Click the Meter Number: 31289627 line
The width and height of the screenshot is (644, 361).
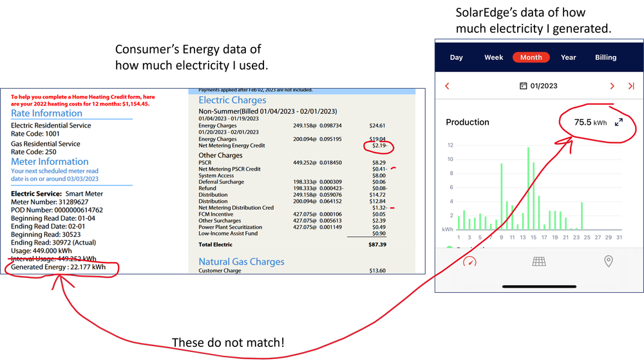click(50, 202)
